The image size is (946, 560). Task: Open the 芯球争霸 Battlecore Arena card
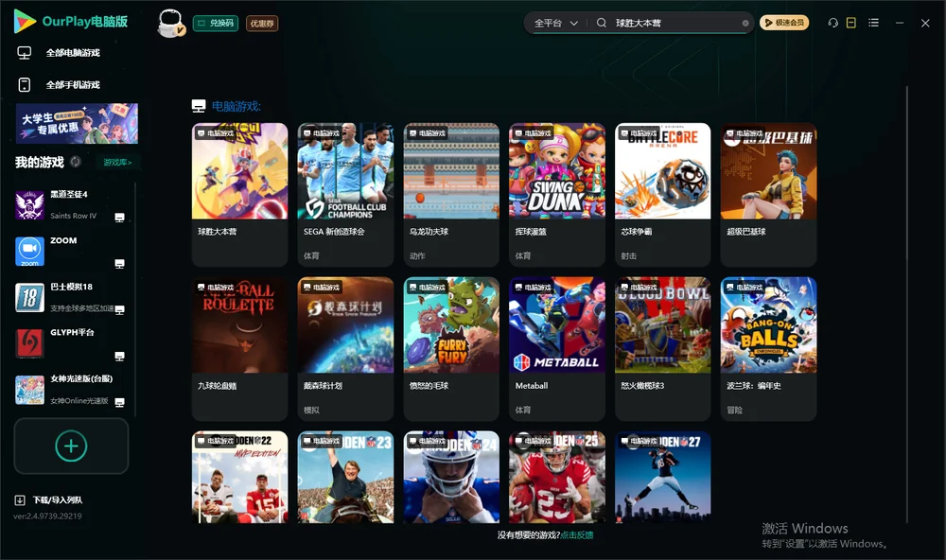point(663,195)
